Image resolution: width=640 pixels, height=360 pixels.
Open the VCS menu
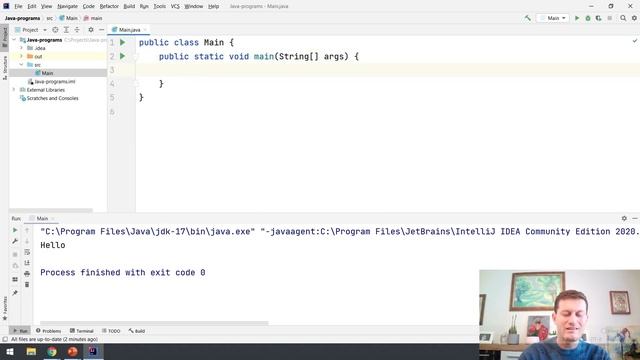tap(175, 7)
